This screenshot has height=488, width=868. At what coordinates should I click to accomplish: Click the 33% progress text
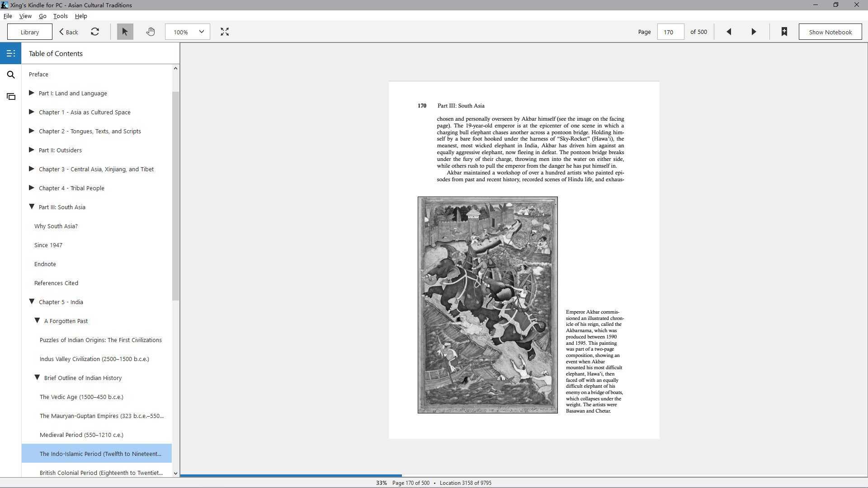tap(381, 483)
